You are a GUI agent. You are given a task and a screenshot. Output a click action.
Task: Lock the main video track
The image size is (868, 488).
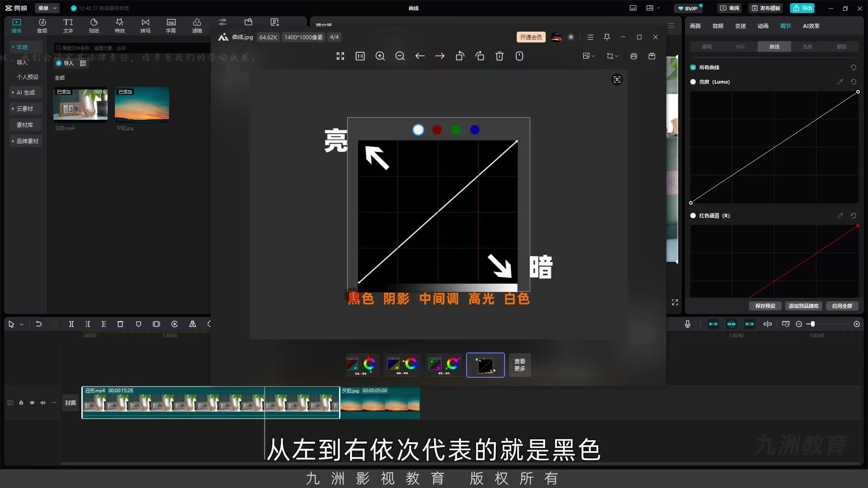point(21,403)
